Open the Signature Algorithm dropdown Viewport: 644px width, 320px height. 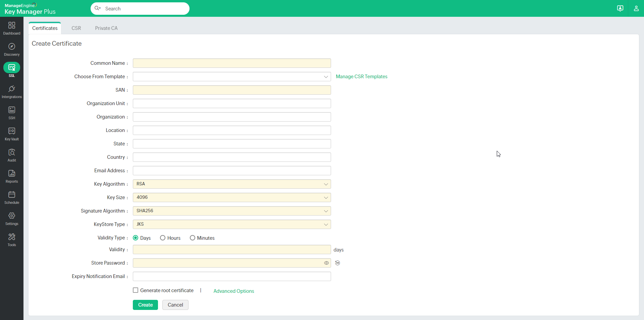232,211
